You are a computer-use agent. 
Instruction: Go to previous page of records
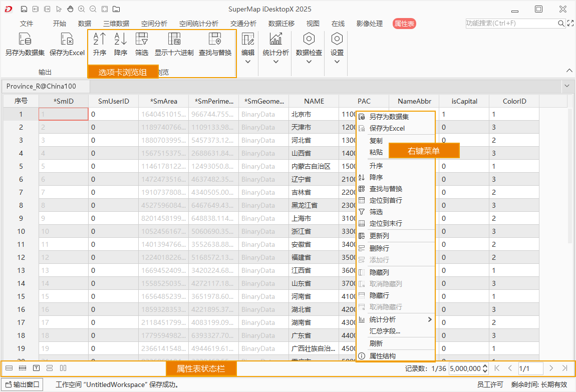(510, 368)
